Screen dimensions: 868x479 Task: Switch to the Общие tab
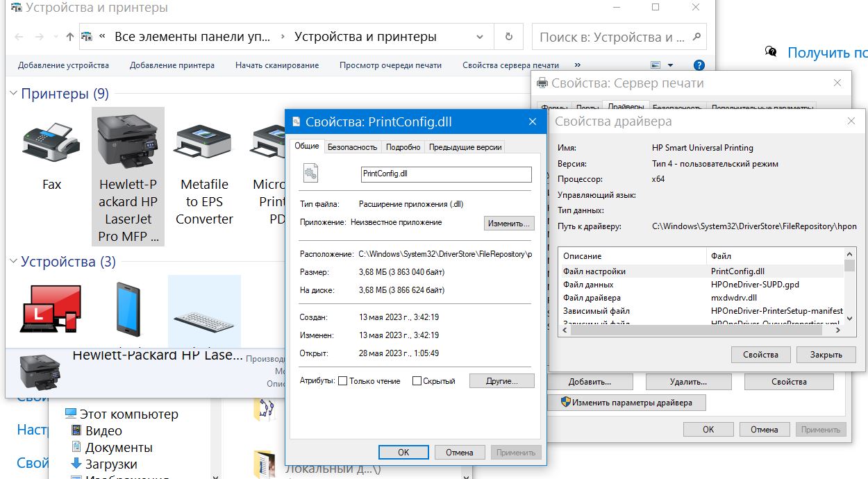(306, 146)
